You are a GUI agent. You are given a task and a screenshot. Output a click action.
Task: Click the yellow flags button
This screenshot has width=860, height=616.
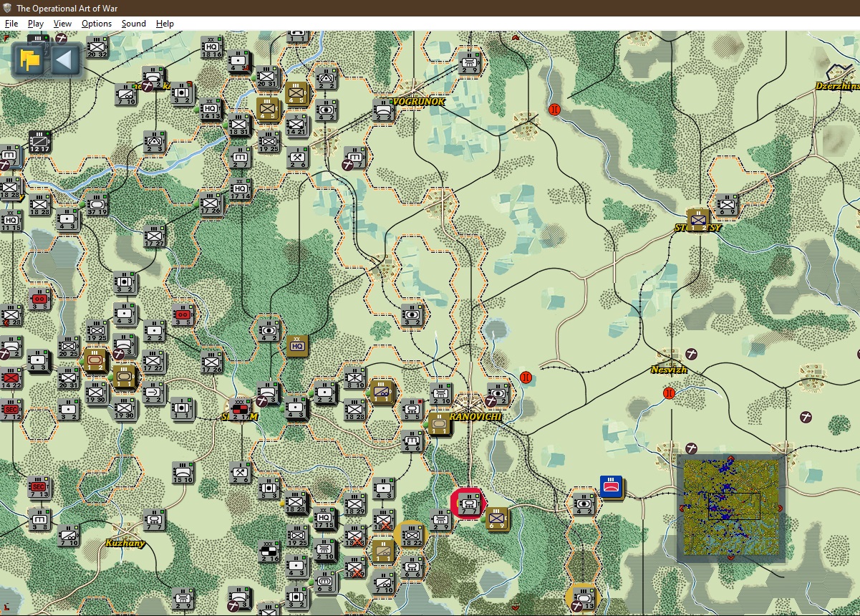[30, 60]
